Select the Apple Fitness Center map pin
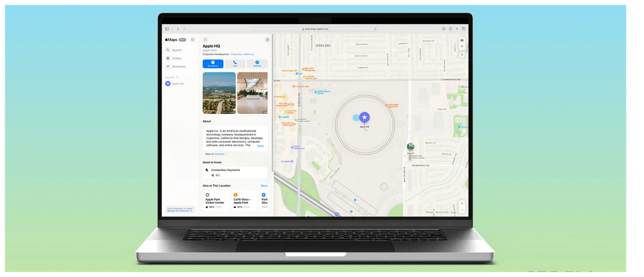Viewport: 644px width, 277px height. (x=316, y=92)
